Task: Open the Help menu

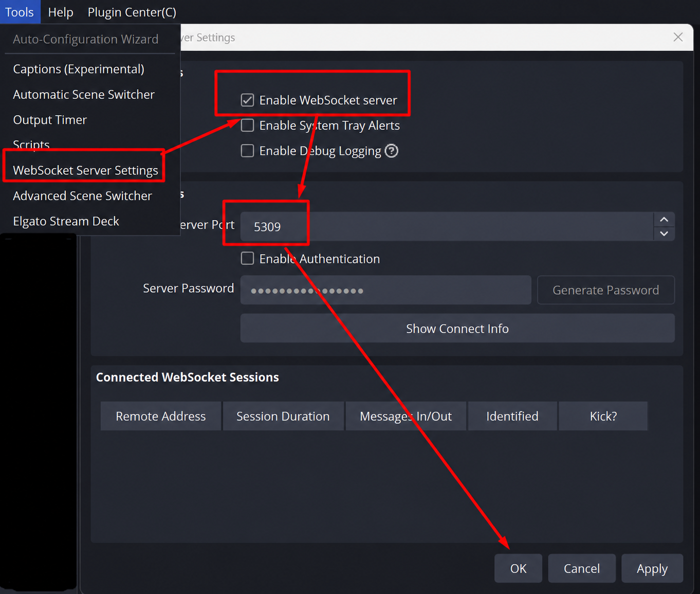Action: [61, 12]
